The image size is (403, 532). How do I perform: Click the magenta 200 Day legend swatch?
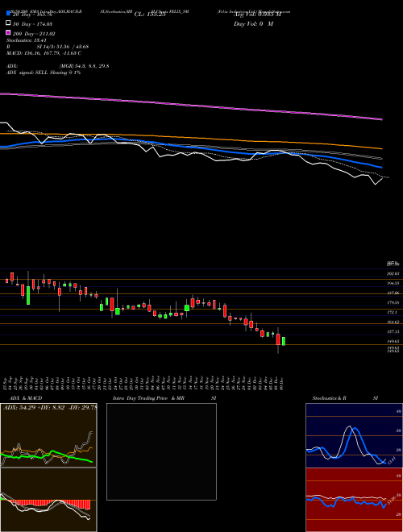8,32
